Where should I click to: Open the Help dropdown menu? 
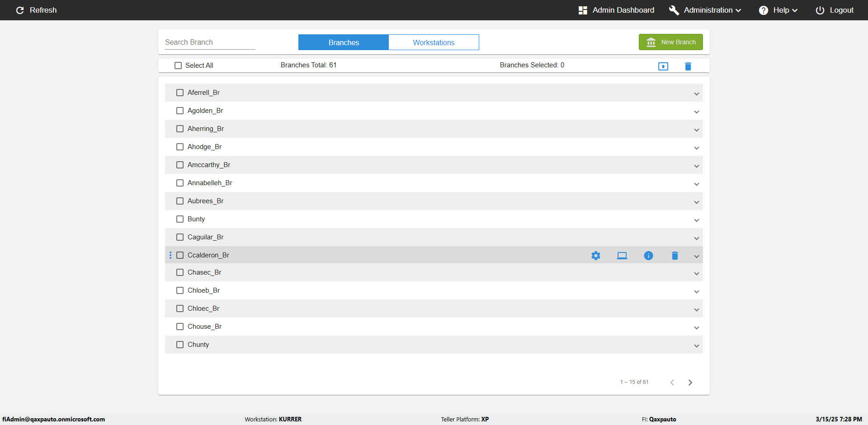778,10
